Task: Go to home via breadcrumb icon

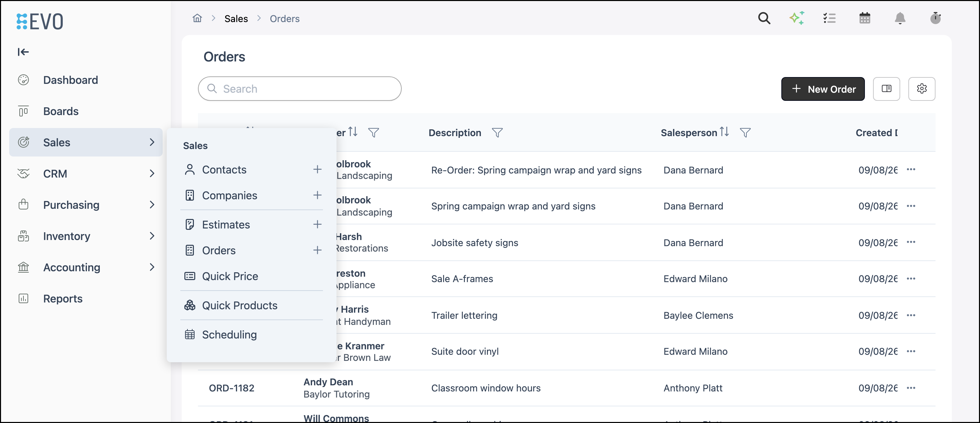Action: pos(197,18)
